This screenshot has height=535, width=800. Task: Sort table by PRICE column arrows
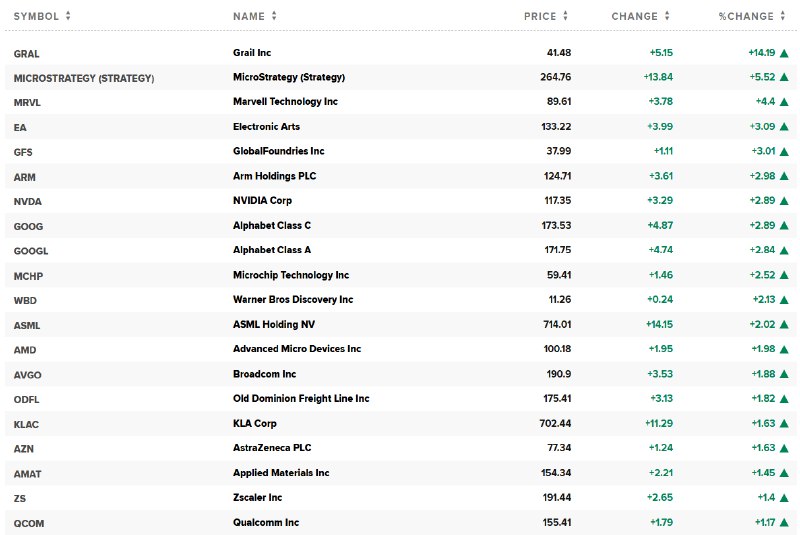[565, 16]
